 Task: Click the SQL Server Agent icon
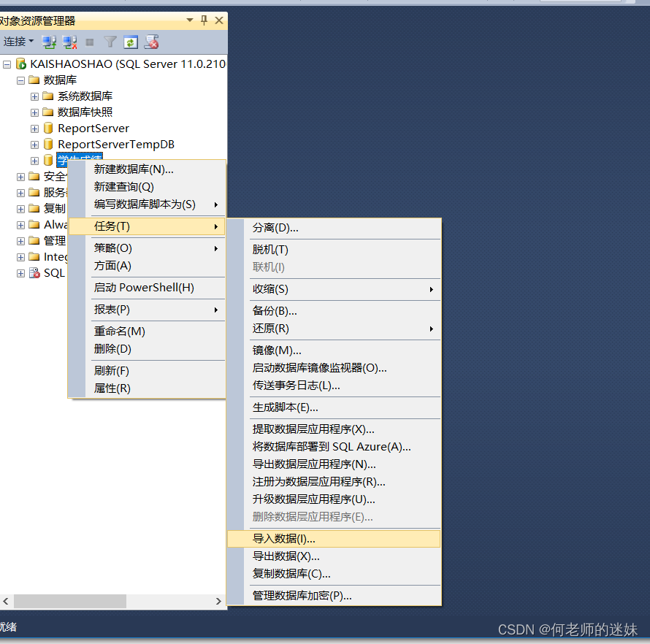tap(33, 272)
